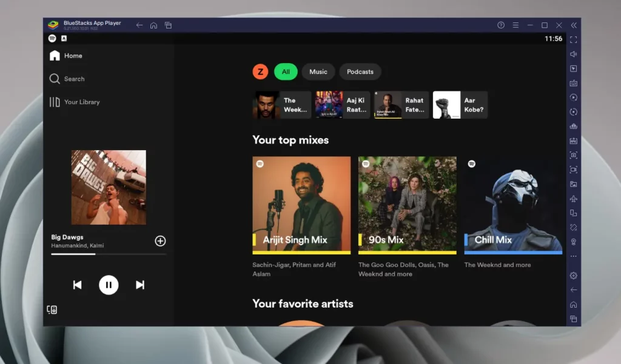
Task: Click the BlueStacks home icon in title bar
Action: pos(153,25)
